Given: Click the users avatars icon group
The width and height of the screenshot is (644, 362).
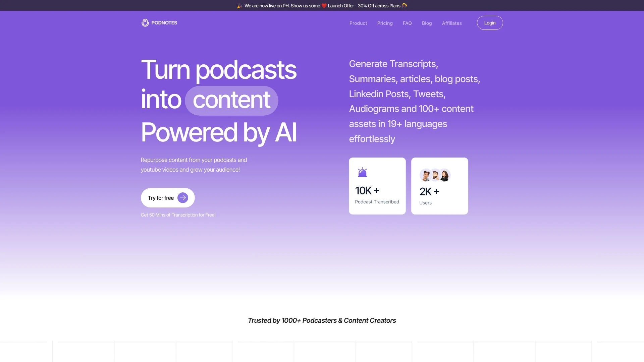Looking at the screenshot, I should pyautogui.click(x=436, y=176).
